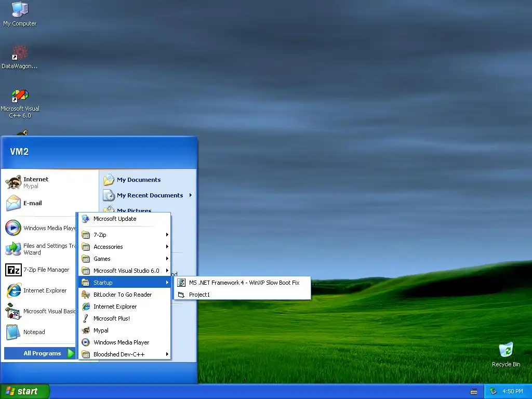Open Files and Settings Transfer Wizard
The height and width of the screenshot is (399, 532).
click(40, 249)
